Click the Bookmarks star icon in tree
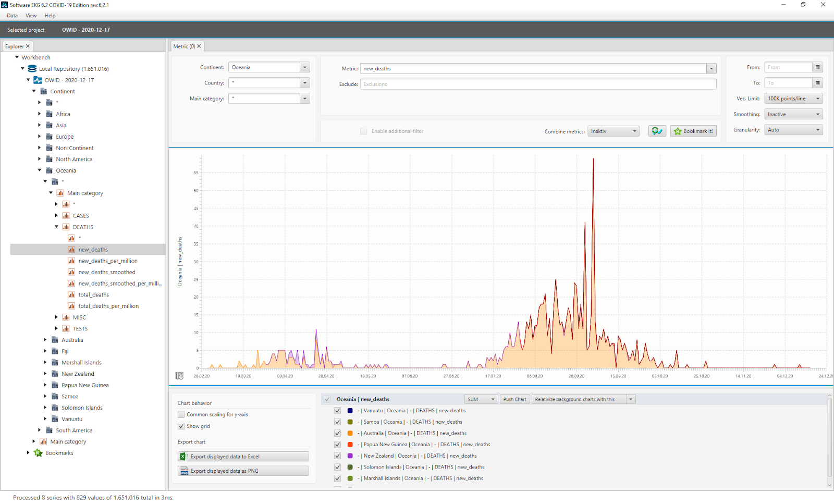834x504 pixels. 38,453
